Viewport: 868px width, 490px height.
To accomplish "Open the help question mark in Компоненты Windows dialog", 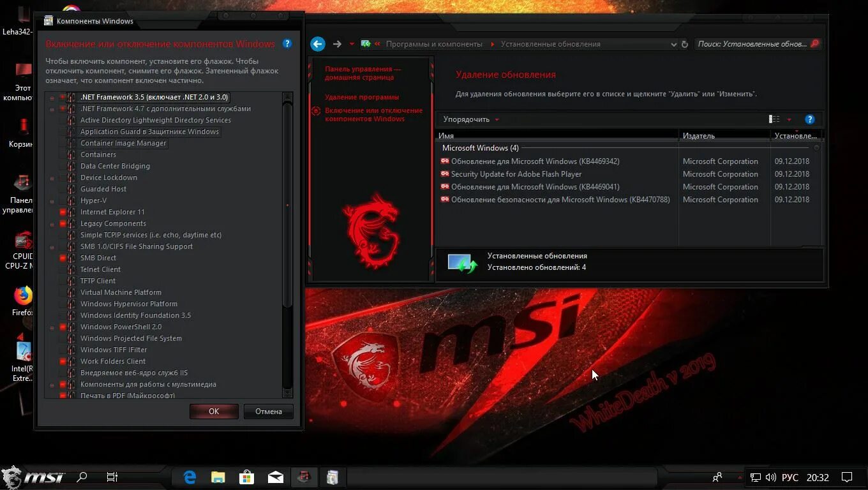I will click(287, 44).
